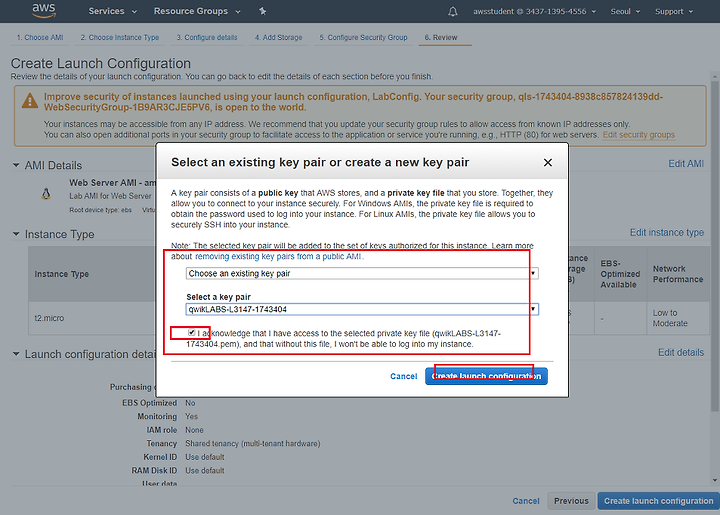This screenshot has width=720, height=515.
Task: Open the Support menu
Action: point(674,11)
